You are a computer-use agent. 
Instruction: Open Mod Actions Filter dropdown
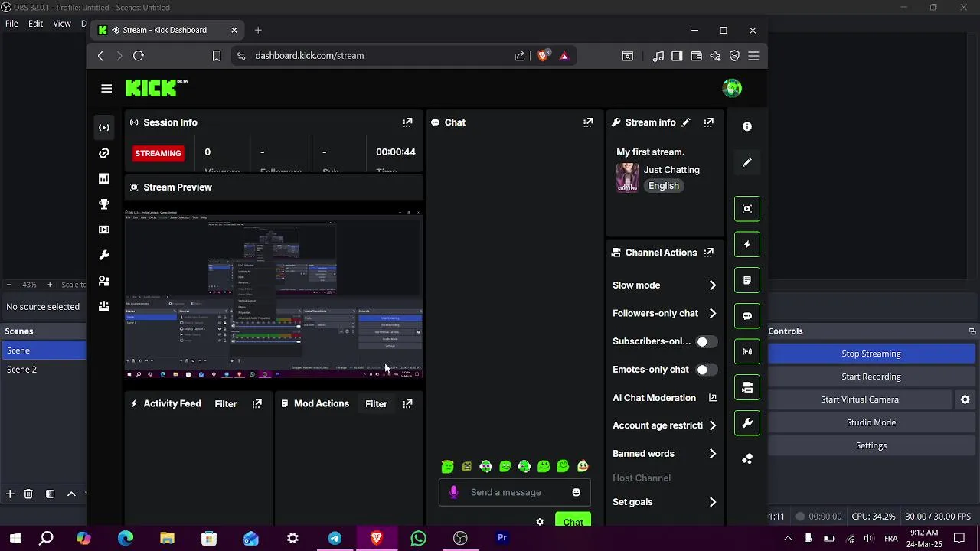(376, 403)
